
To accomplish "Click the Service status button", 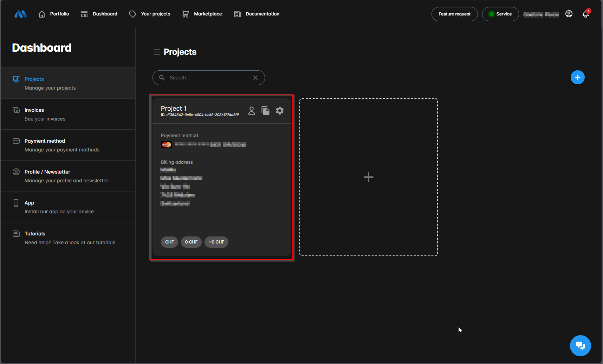I will coord(500,14).
